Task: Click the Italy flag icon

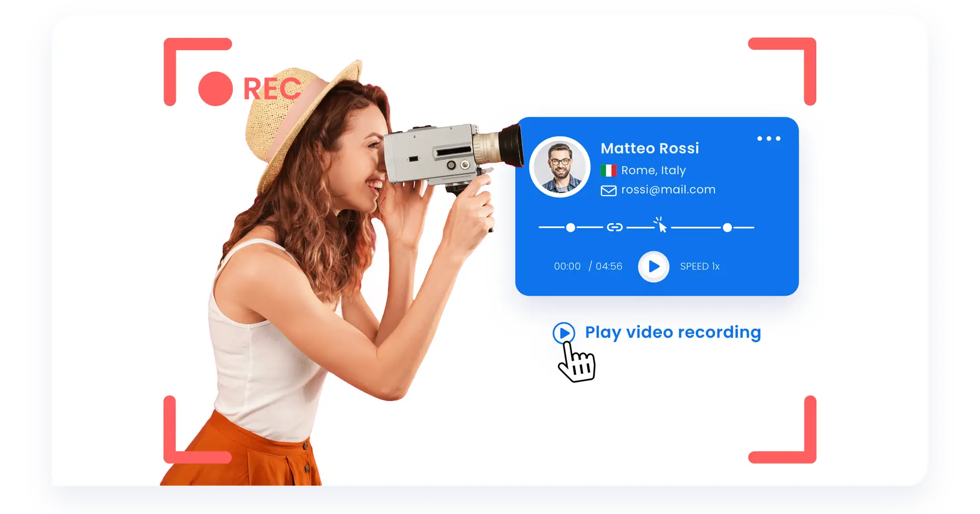Action: 608,170
